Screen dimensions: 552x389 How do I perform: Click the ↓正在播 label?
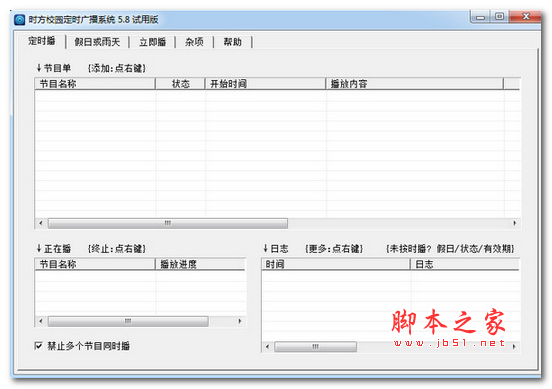coord(54,249)
